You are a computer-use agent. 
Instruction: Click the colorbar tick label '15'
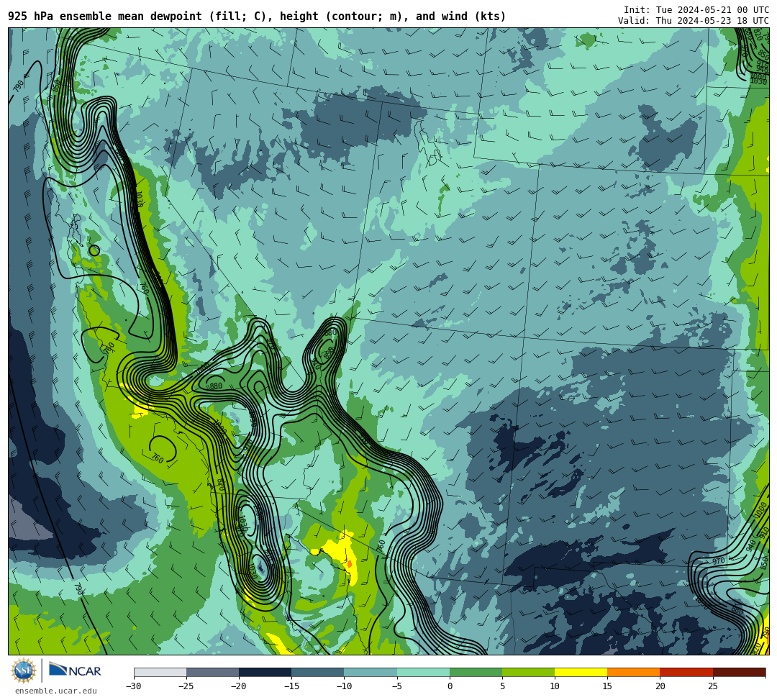point(607,686)
